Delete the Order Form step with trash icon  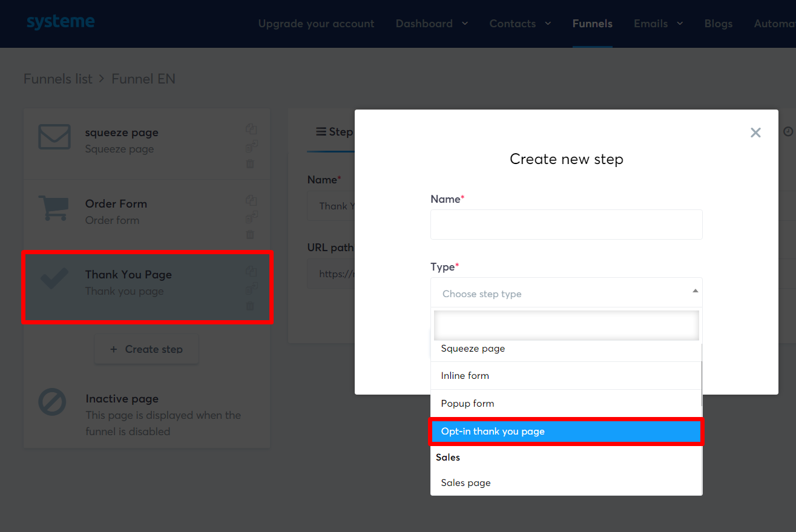click(251, 235)
